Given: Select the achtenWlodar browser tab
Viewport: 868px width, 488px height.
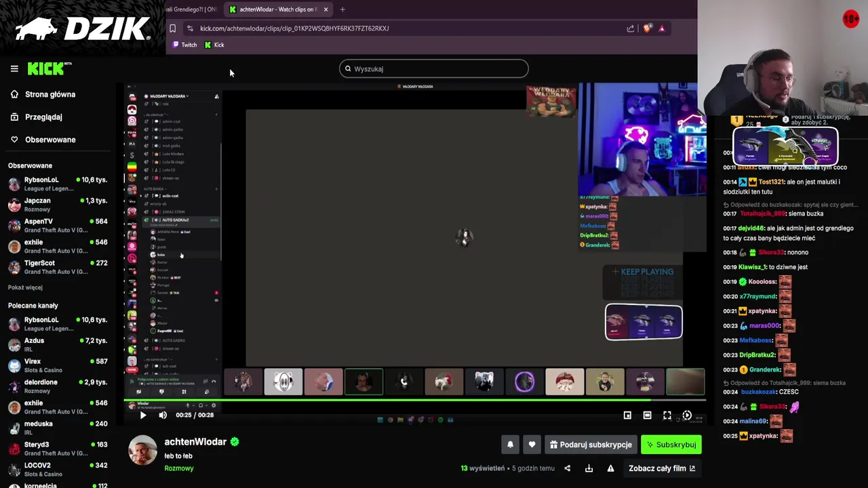Looking at the screenshot, I should pos(277,9).
